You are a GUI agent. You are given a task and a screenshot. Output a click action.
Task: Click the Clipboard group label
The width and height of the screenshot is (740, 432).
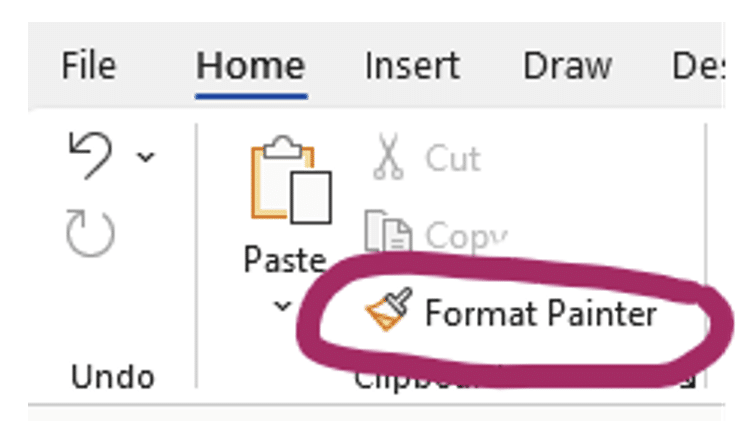(420, 378)
